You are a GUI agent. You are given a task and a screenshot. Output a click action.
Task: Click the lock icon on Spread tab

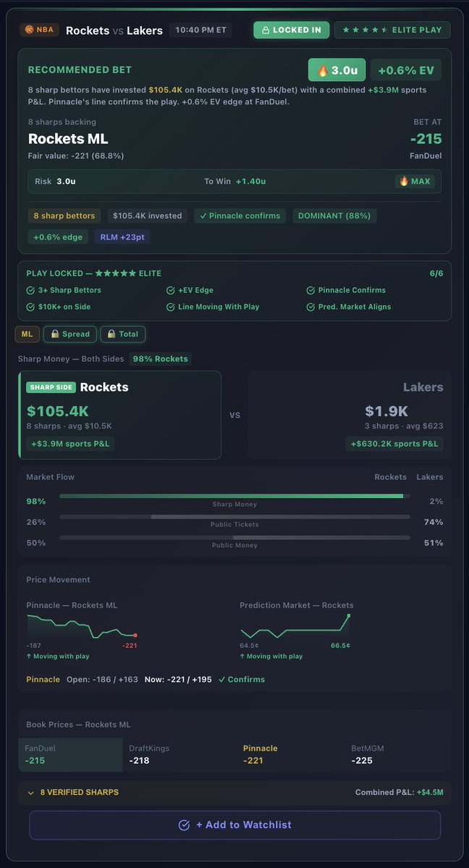[55, 334]
